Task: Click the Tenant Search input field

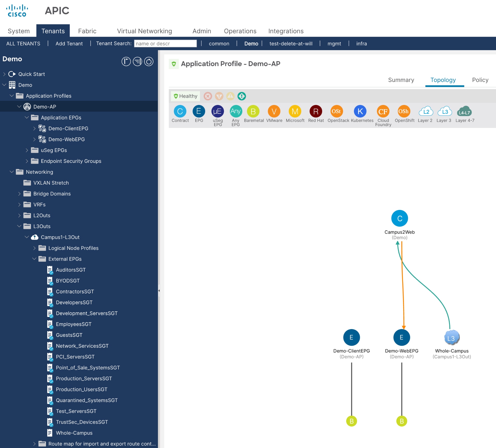Action: click(165, 43)
